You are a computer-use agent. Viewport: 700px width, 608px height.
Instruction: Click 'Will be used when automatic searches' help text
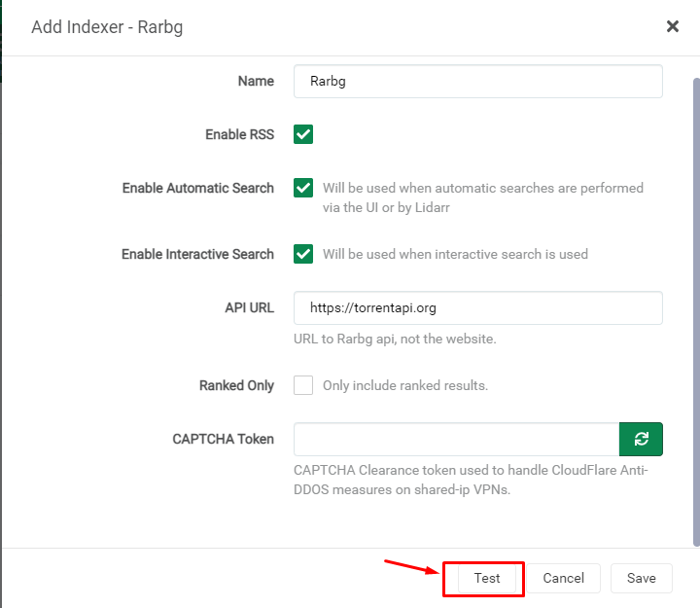pos(482,197)
